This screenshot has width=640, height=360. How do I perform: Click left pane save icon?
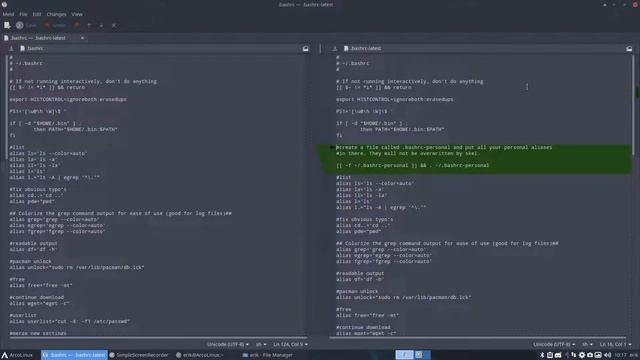[x=11, y=49]
